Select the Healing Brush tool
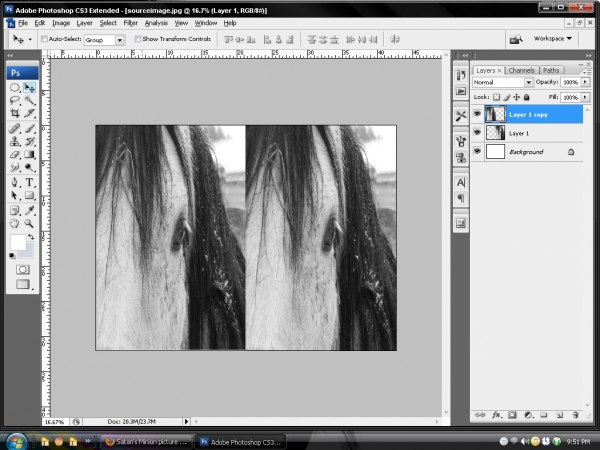Viewport: 600px width, 450px height. pos(15,129)
